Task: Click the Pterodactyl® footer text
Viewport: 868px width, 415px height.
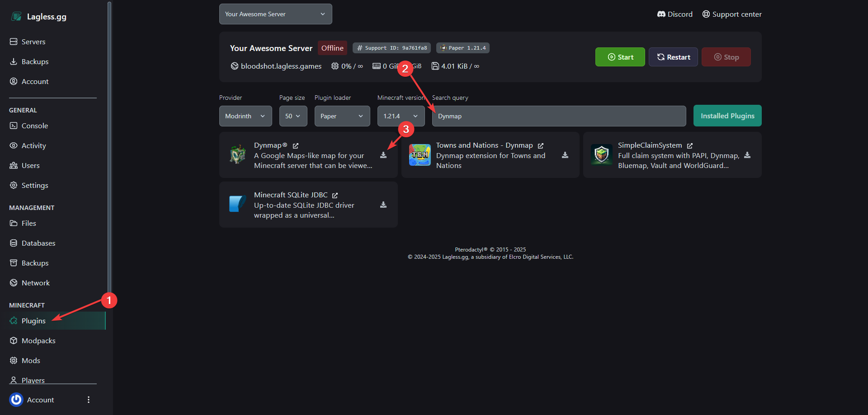Action: click(x=491, y=250)
